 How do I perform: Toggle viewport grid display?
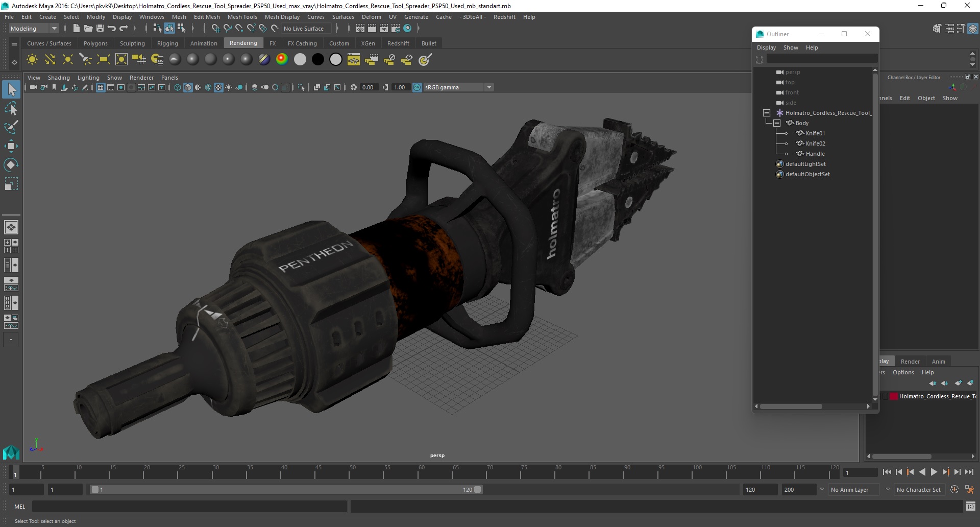point(101,87)
